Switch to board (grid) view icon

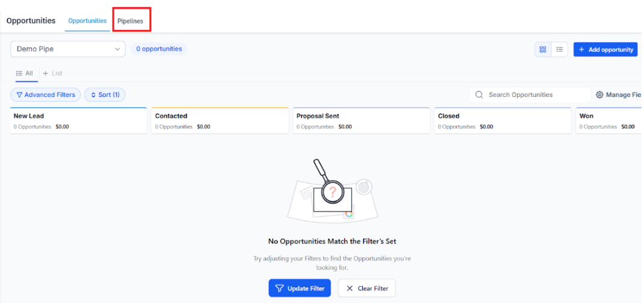click(543, 49)
